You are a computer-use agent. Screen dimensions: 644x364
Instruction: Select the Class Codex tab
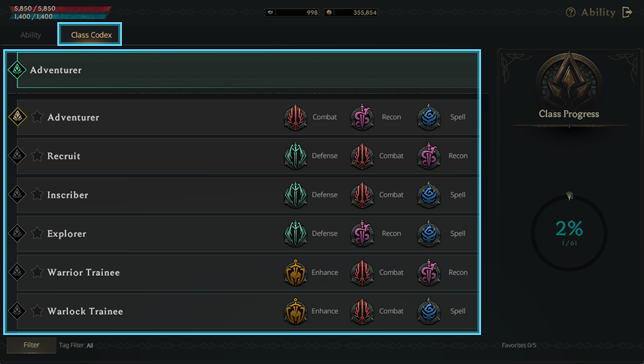tap(91, 35)
